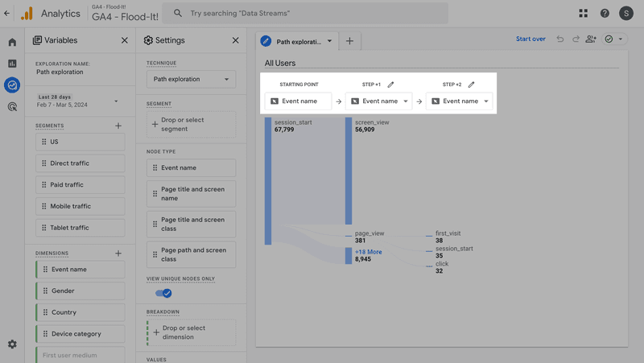Select the Device category dimension
644x363 pixels.
(80, 334)
